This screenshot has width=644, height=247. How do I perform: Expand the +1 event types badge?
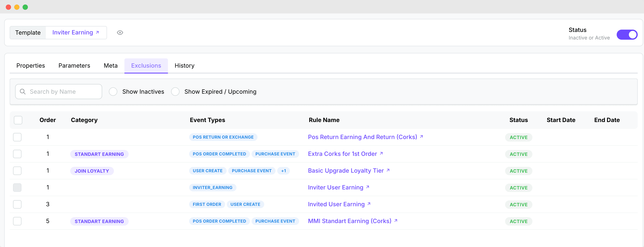pyautogui.click(x=283, y=171)
